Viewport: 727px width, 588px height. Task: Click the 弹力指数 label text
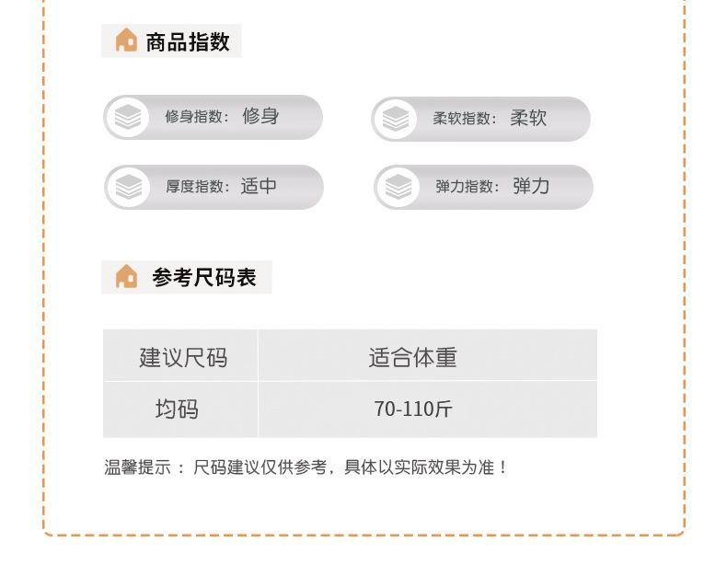point(467,187)
